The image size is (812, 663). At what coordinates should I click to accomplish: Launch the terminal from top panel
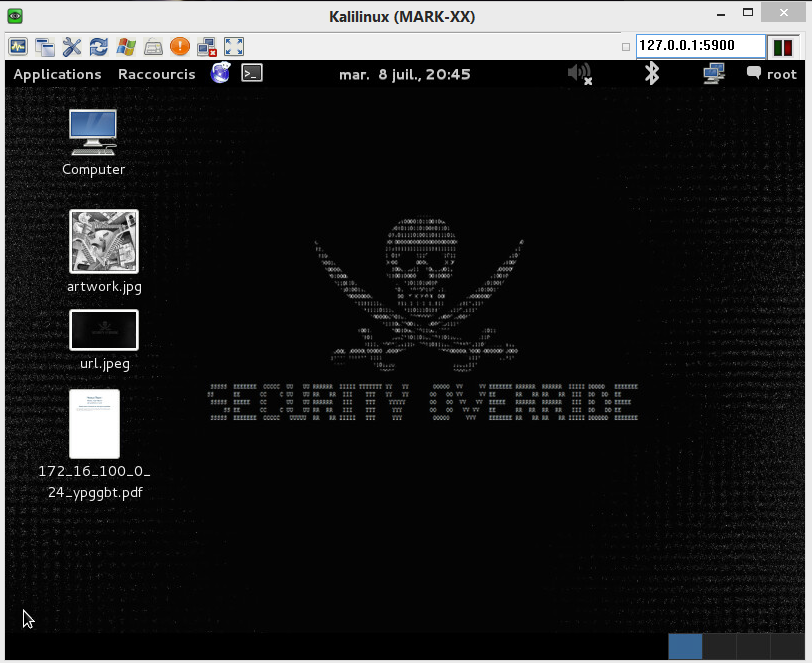[x=252, y=73]
